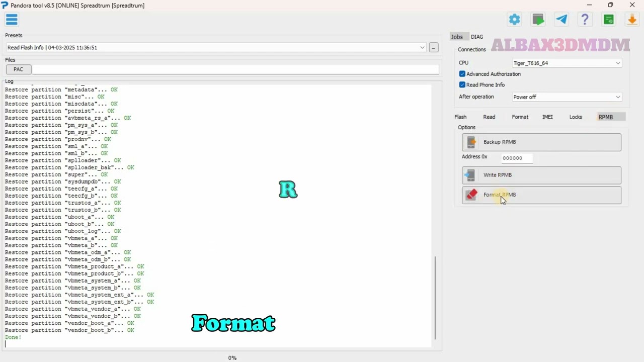Viewport: 644px width, 362px height.
Task: Click log line Restore partition "metadata"
Action: (x=61, y=89)
